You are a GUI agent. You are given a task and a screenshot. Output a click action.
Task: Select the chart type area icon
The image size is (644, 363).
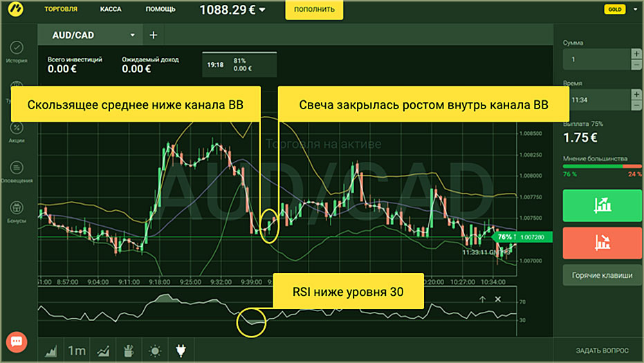pos(50,351)
